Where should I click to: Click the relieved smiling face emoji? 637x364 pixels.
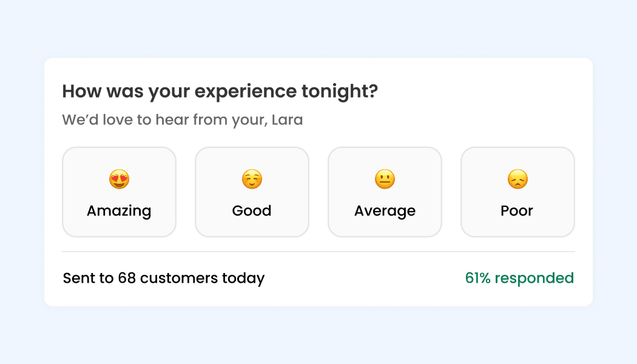pyautogui.click(x=252, y=179)
